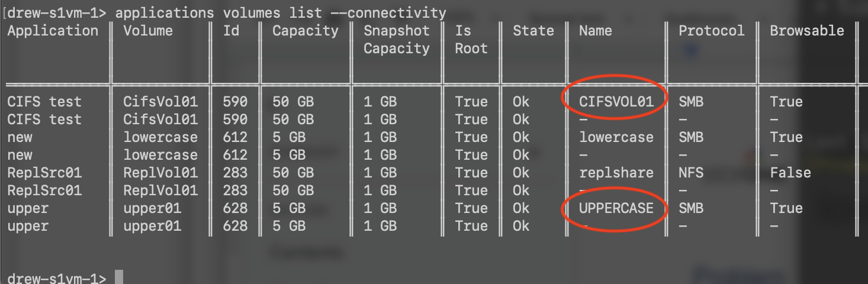Click the word applications in typed command
This screenshot has height=284, width=868.
point(165,12)
